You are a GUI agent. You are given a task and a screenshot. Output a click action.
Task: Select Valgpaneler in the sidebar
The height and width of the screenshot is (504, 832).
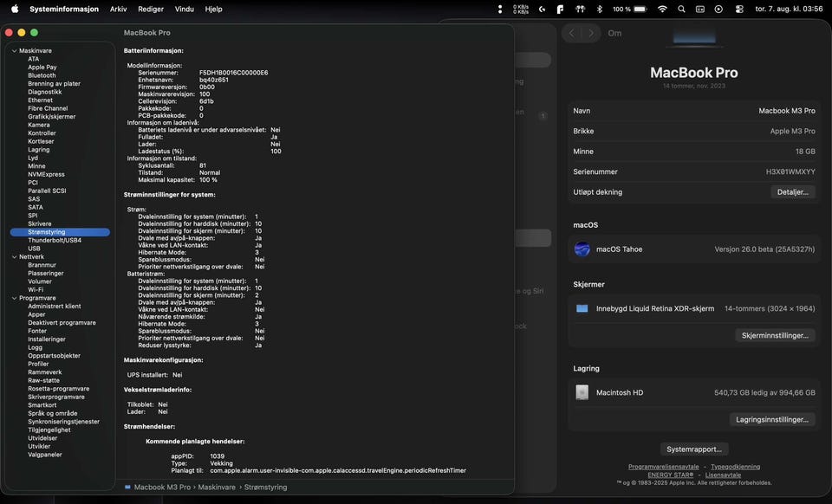coord(45,455)
